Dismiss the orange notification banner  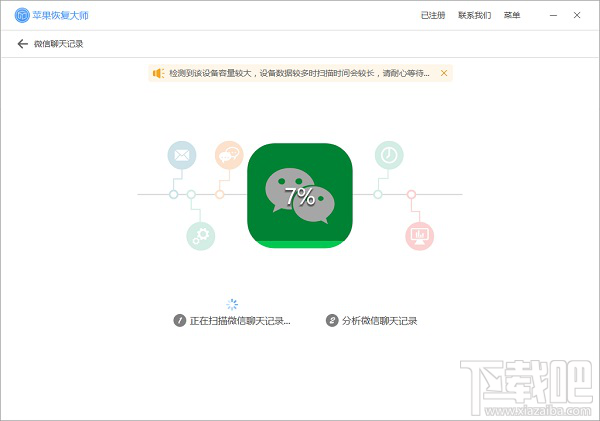tap(444, 73)
